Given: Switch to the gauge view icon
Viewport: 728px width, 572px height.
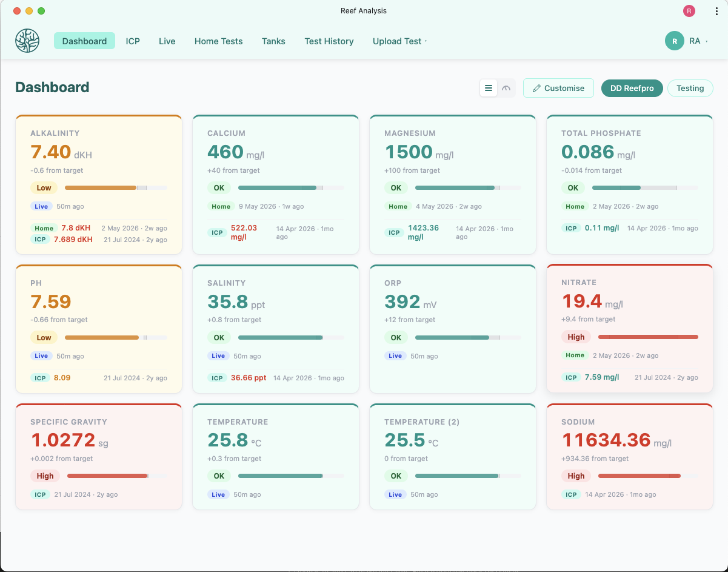Looking at the screenshot, I should pyautogui.click(x=506, y=88).
